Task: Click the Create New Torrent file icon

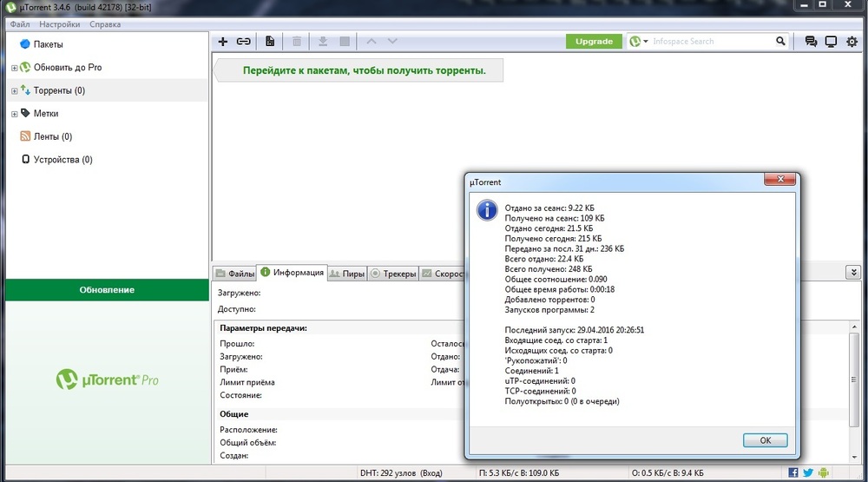Action: (270, 41)
